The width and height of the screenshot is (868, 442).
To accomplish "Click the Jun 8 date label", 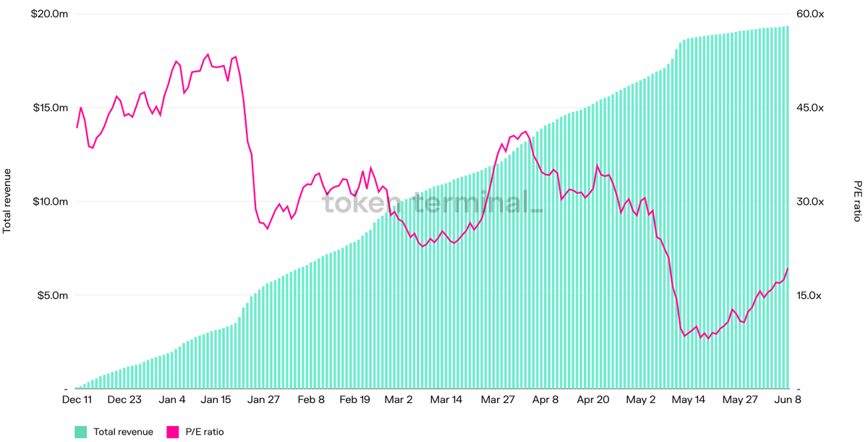I will 788,399.
